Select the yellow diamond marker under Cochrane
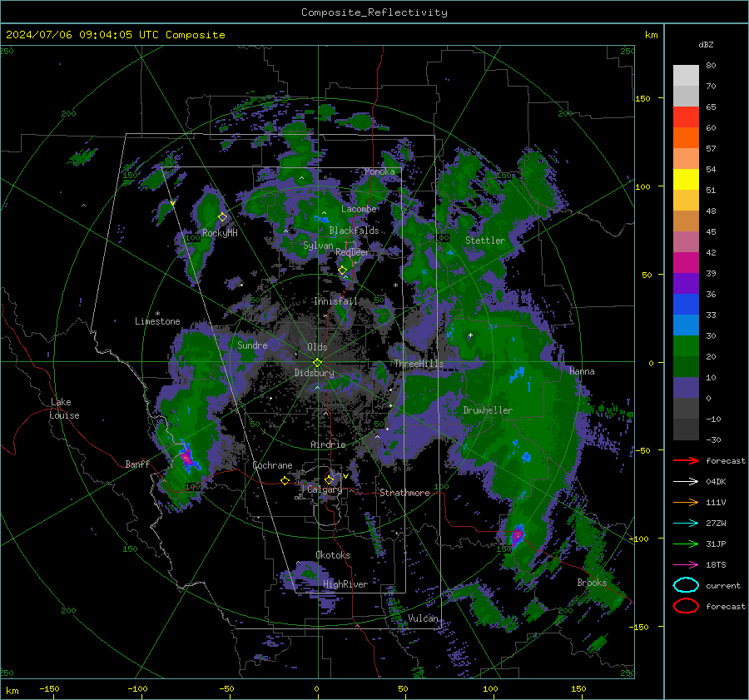This screenshot has width=749, height=700. (285, 480)
